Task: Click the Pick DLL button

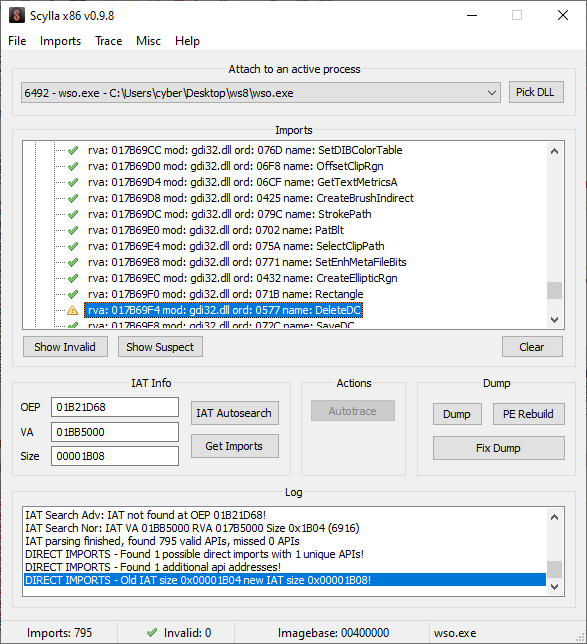Action: (536, 92)
